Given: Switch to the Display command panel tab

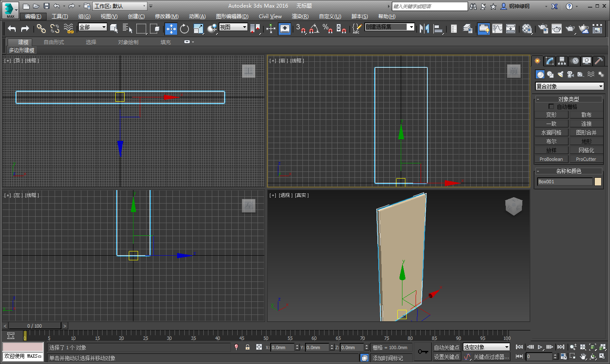Looking at the screenshot, I should click(x=587, y=61).
